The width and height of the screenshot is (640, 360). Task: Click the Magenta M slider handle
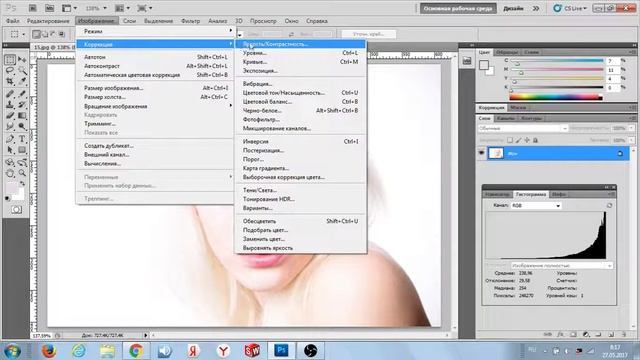pos(521,73)
